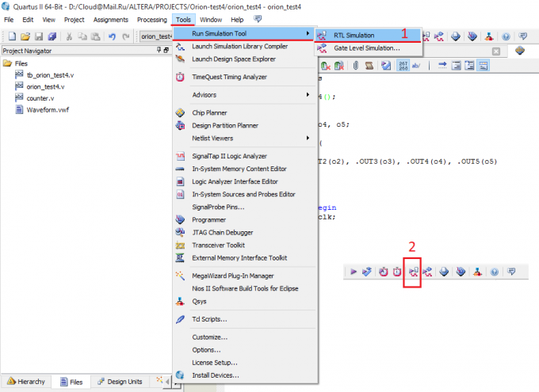The image size is (539, 392).
Task: Choose License Setup... entry
Action: point(245,363)
